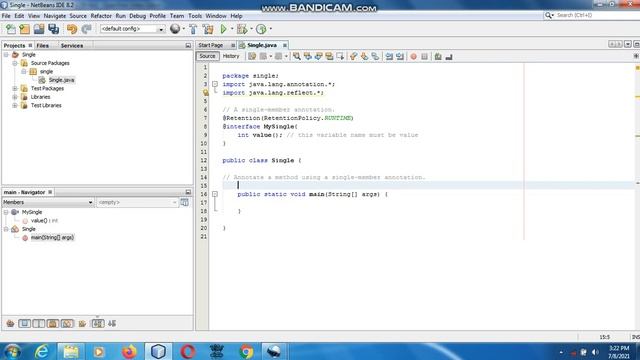Click the Open Project toolbar icon
Screen dimensions: 640x360
(39, 29)
